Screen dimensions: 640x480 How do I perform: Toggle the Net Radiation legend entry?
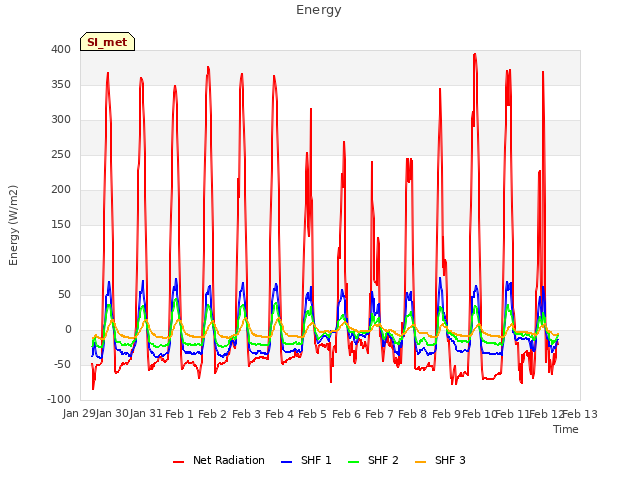(x=219, y=460)
